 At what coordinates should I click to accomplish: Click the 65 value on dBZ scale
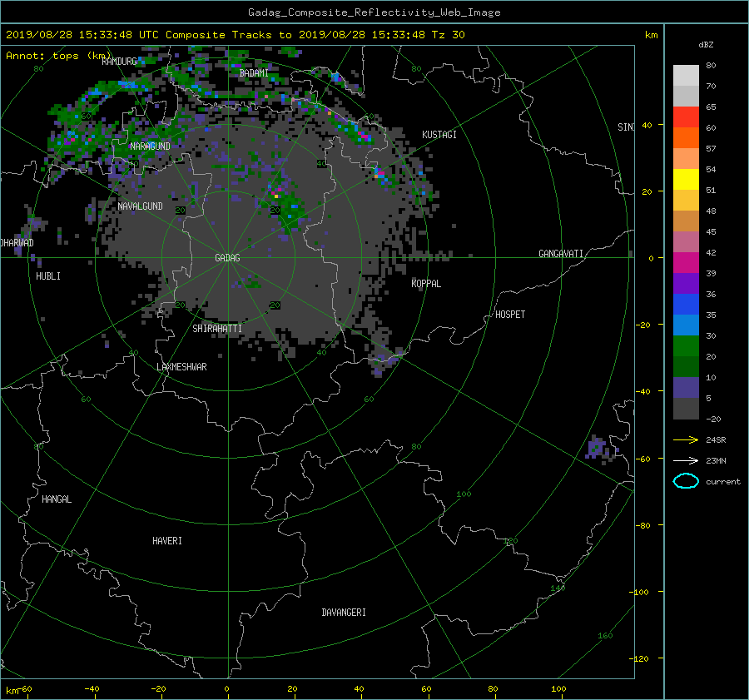coord(711,107)
